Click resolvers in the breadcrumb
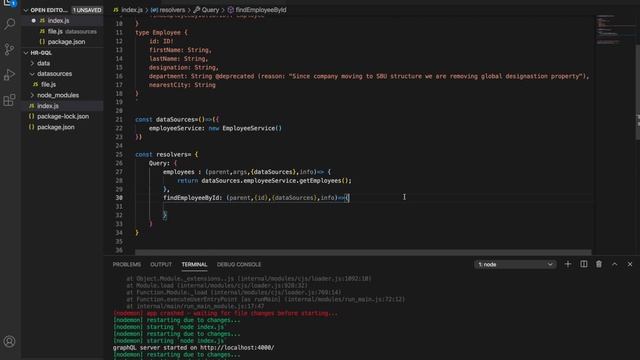Image resolution: width=640 pixels, height=360 pixels. point(172,10)
